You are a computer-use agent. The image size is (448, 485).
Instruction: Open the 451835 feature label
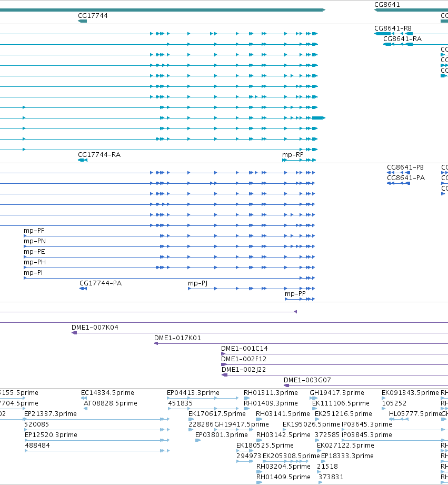coord(181,403)
